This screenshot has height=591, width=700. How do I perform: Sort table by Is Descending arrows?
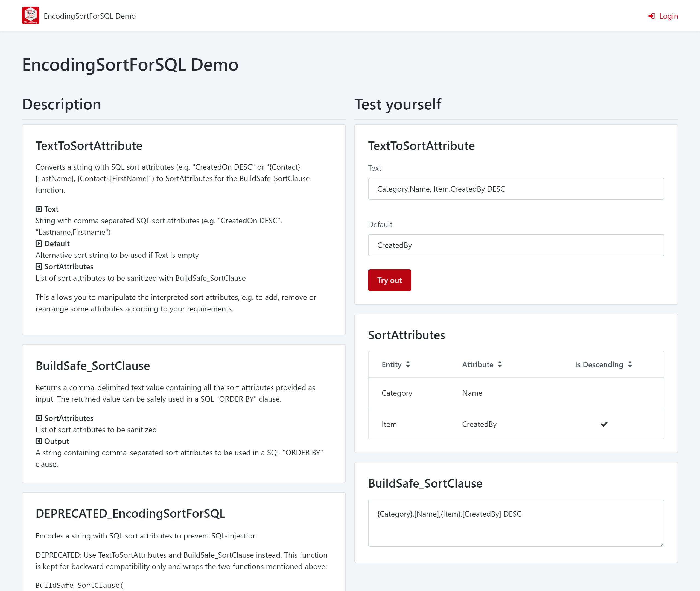630,364
